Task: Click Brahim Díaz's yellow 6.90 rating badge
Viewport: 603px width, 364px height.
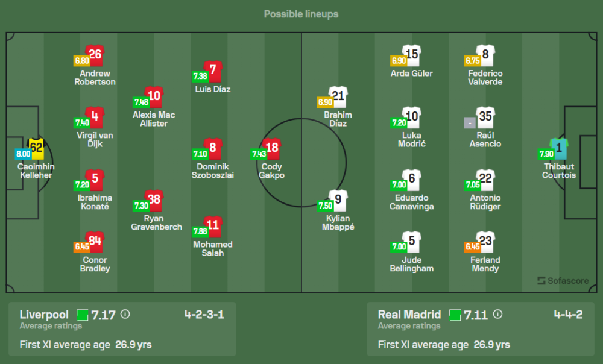Action: pyautogui.click(x=325, y=102)
